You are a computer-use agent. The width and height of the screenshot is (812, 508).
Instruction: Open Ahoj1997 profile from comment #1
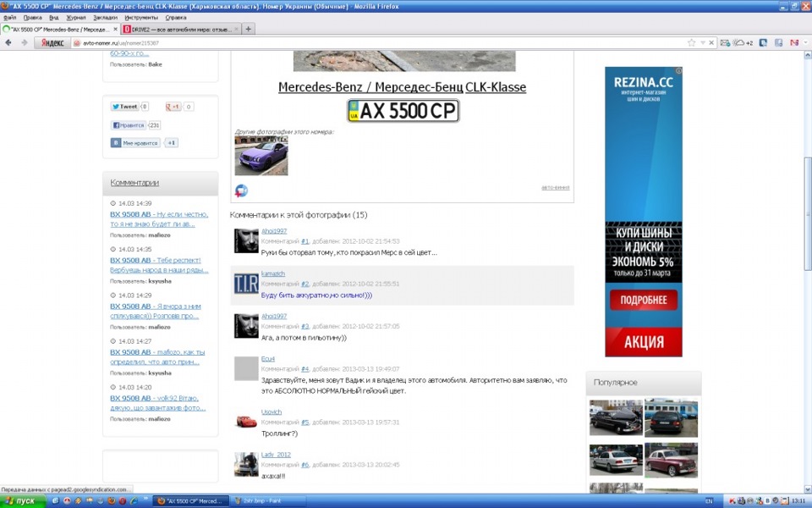pos(274,231)
